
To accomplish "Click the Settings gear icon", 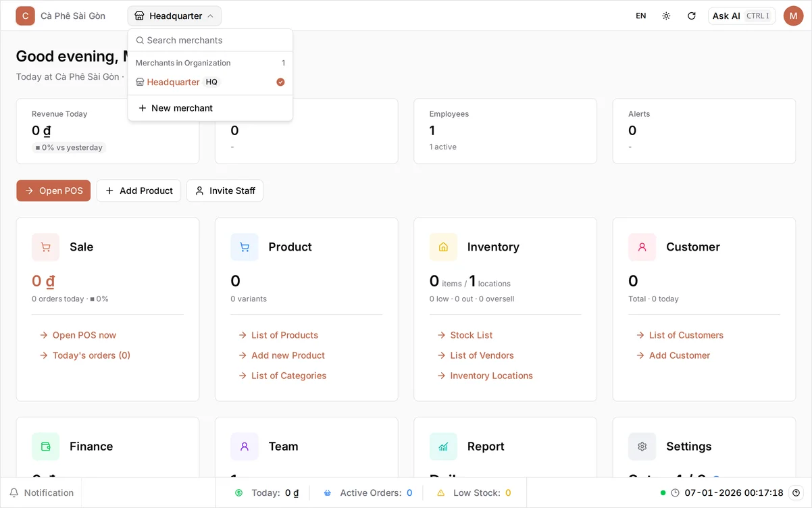I will 642,447.
